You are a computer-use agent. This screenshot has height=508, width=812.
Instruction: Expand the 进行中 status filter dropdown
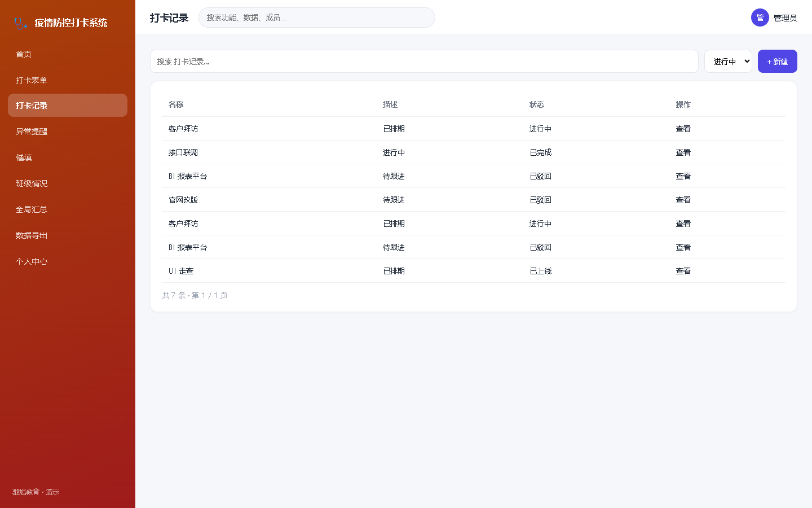click(x=728, y=62)
